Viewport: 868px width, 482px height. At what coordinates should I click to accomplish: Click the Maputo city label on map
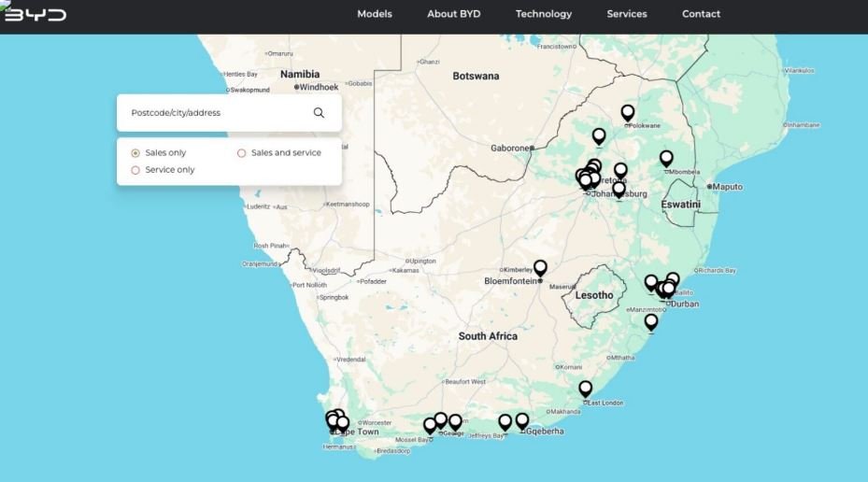point(727,187)
